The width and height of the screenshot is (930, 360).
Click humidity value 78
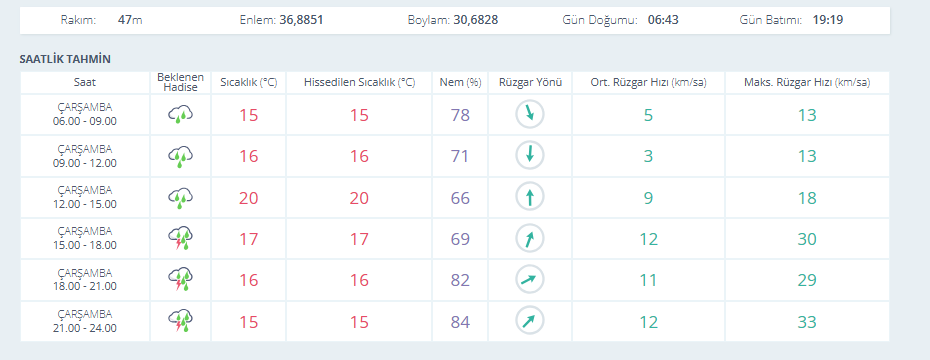coord(460,114)
